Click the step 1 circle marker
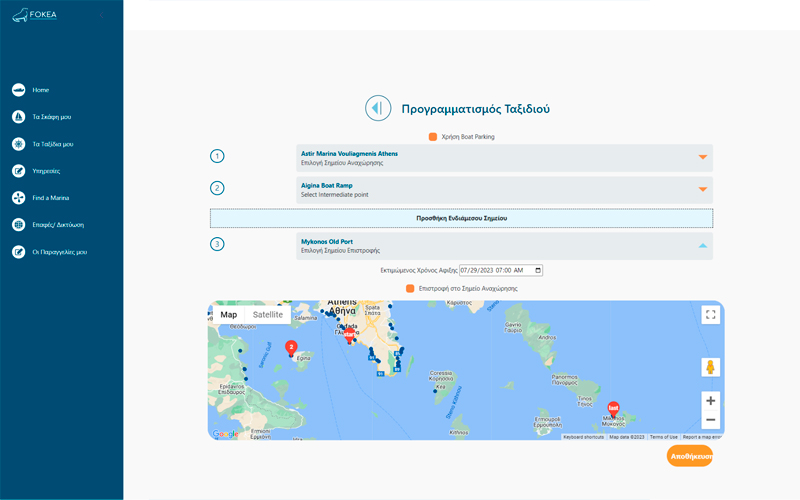 217,156
